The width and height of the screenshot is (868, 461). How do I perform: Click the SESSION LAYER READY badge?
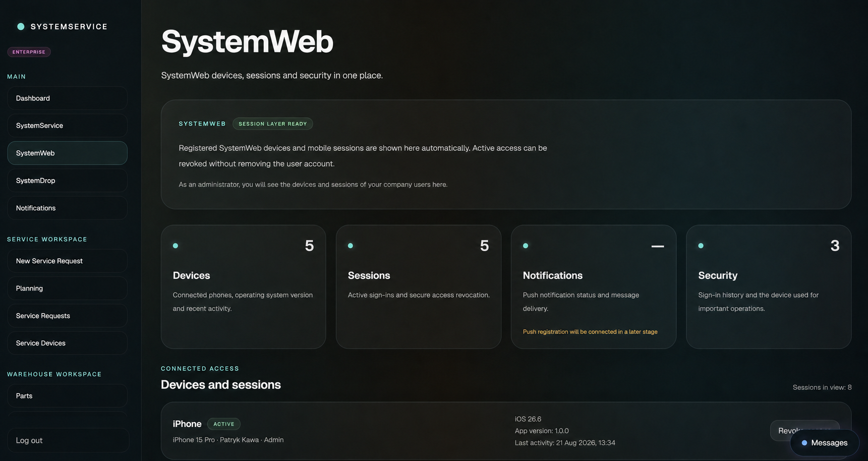[x=272, y=124]
